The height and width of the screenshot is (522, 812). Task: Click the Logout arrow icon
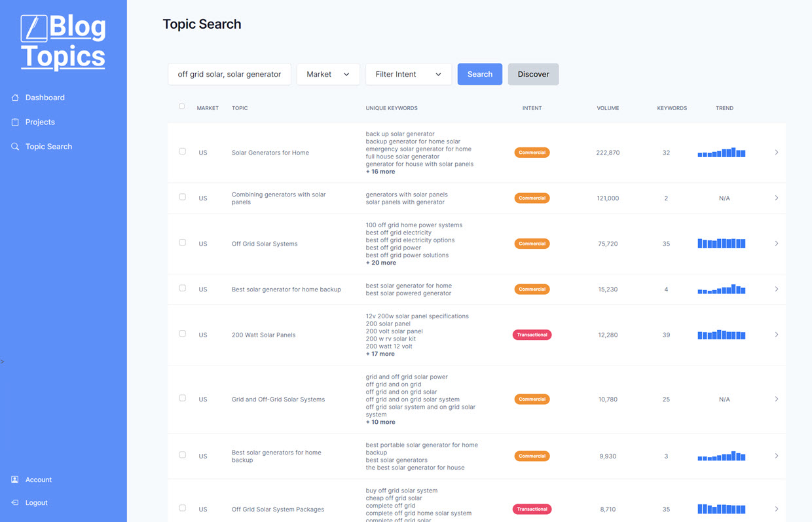15,502
